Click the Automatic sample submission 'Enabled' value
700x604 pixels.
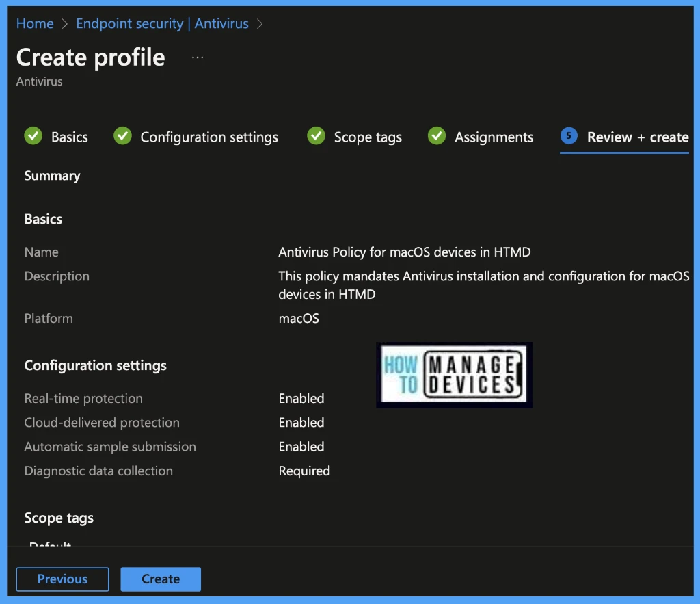click(301, 447)
